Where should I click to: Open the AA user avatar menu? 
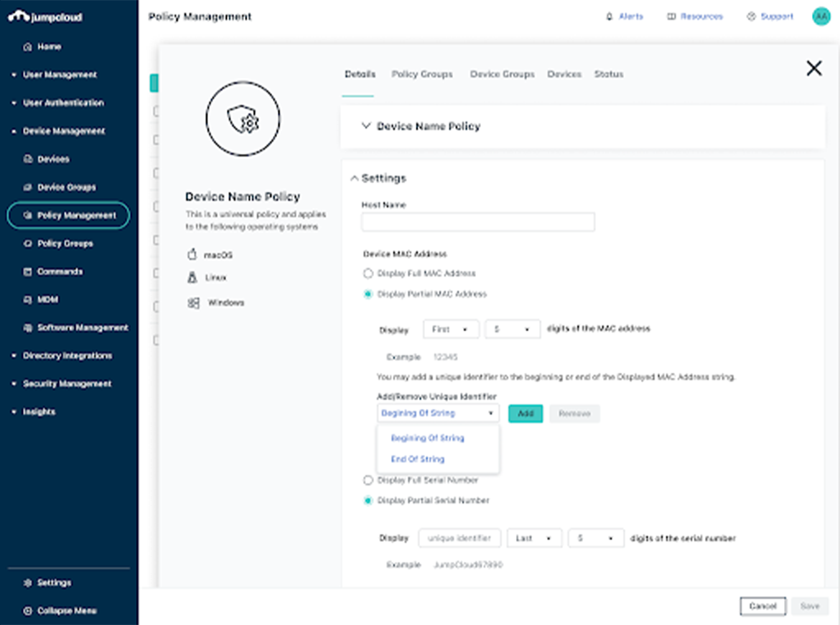pos(821,17)
